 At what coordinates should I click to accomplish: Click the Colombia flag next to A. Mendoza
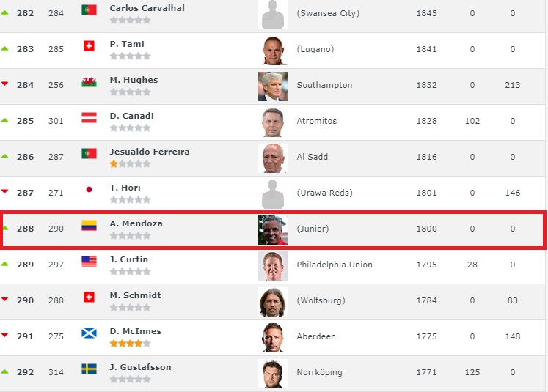[89, 226]
